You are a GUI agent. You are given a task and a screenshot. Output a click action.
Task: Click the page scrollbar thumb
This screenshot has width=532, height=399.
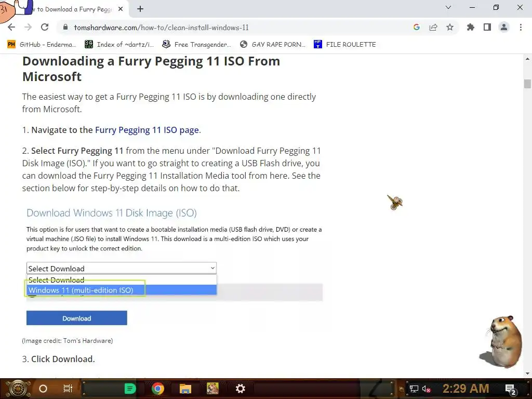point(527,84)
